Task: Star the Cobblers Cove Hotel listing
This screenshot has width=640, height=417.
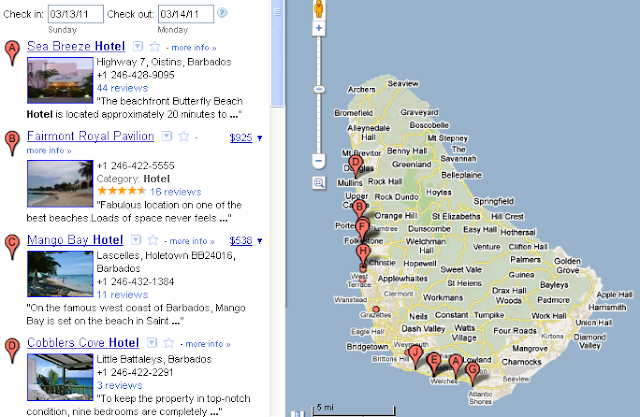Action: [169, 343]
